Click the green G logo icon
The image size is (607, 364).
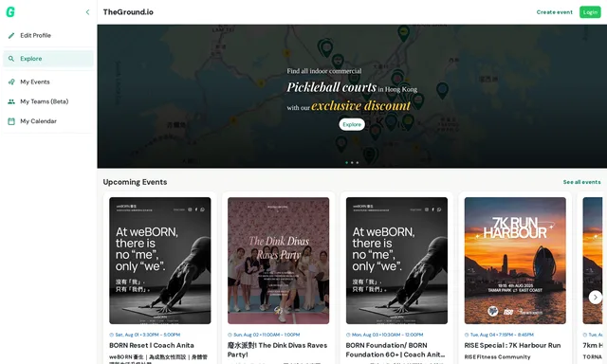(10, 12)
